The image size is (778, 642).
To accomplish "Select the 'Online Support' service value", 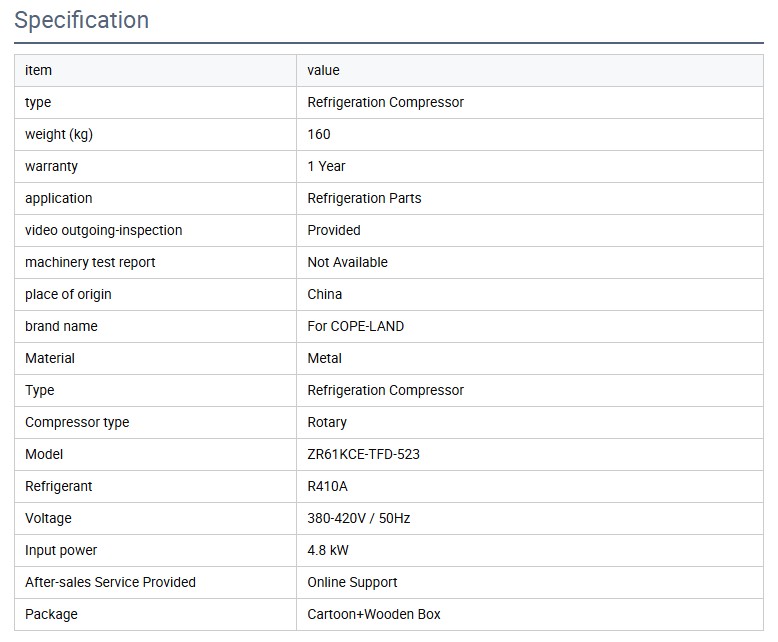I will pos(352,582).
